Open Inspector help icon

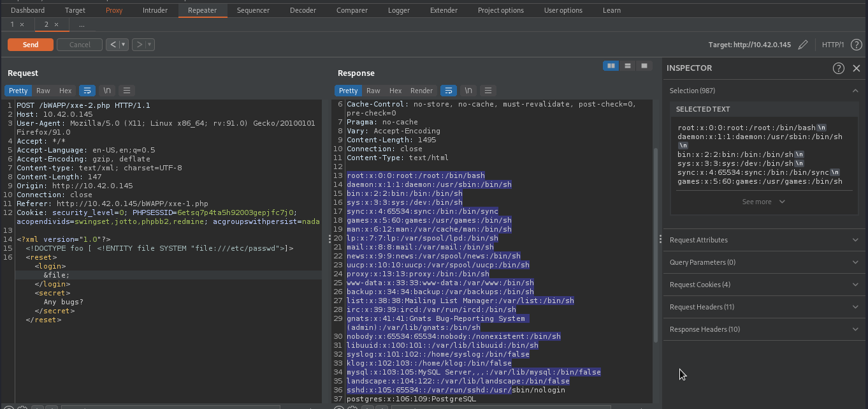click(x=839, y=68)
